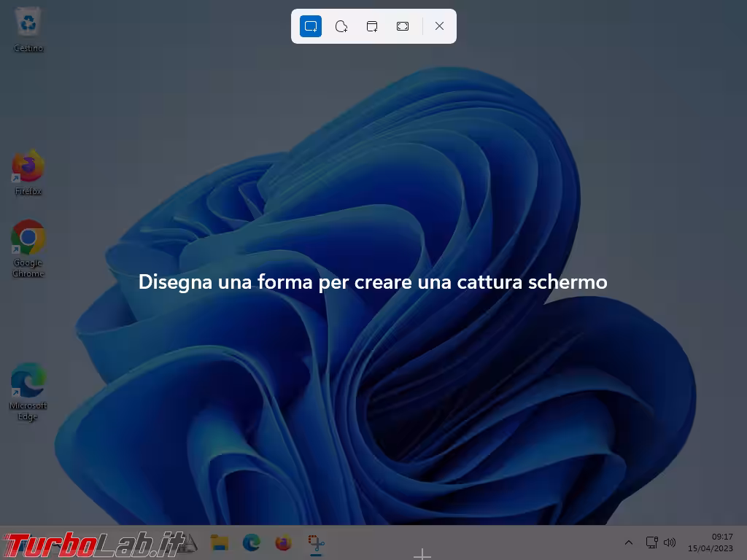Screen dimensions: 747x560
Task: Open File Explorer from the taskbar
Action: (220, 542)
